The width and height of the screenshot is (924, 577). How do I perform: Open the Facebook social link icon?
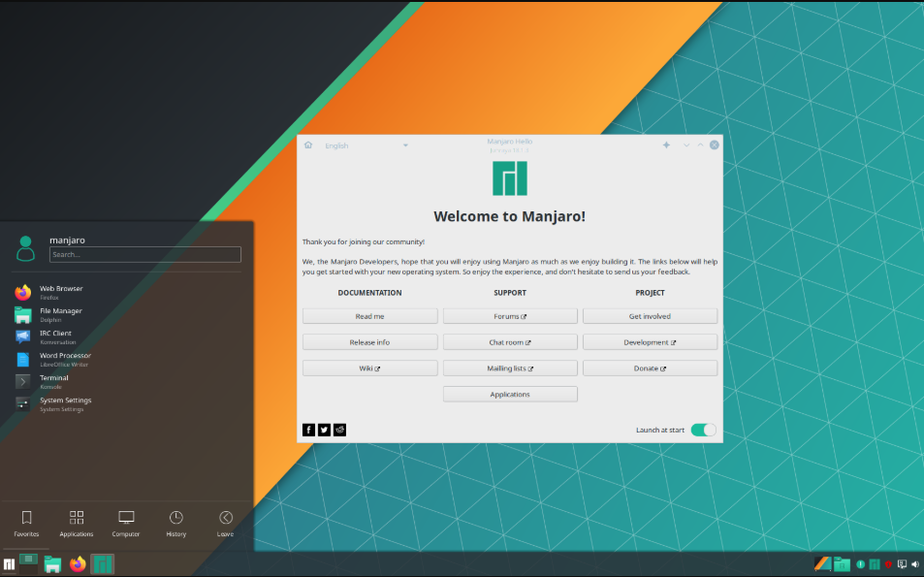click(308, 430)
